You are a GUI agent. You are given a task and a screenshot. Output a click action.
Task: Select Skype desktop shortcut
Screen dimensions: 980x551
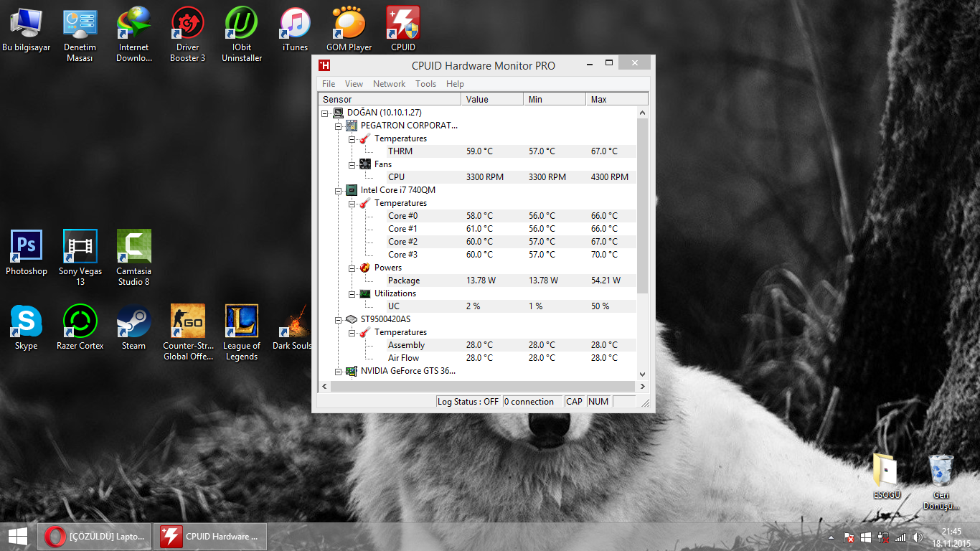(27, 328)
